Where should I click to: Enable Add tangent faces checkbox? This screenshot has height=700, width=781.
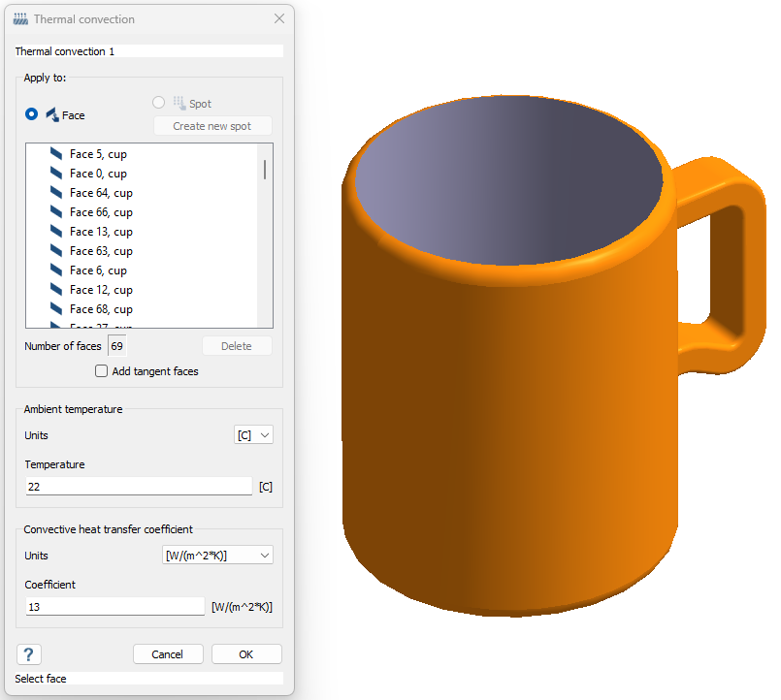(x=101, y=371)
